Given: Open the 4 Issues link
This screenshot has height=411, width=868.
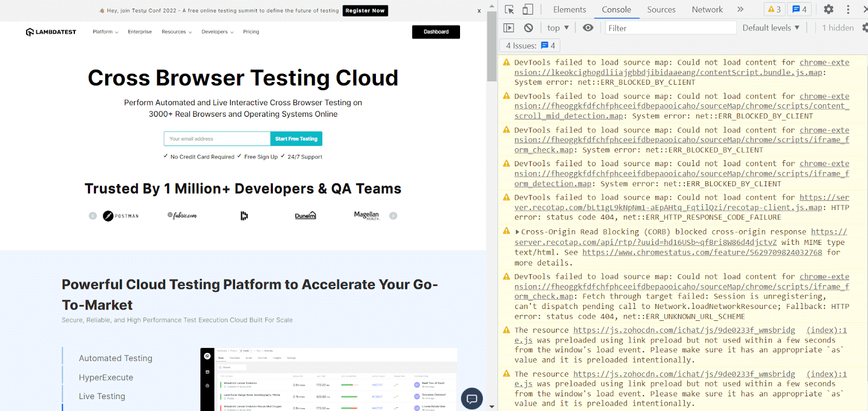Looking at the screenshot, I should point(530,46).
